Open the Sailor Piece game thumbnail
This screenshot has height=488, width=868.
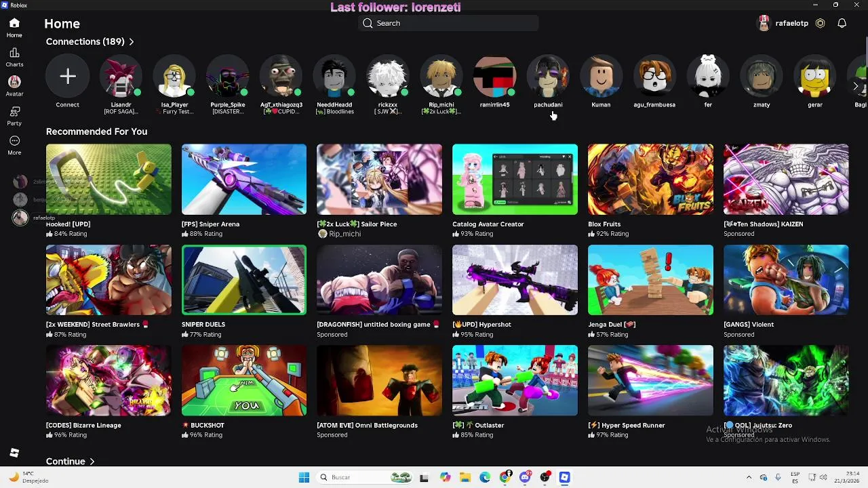[x=379, y=180]
